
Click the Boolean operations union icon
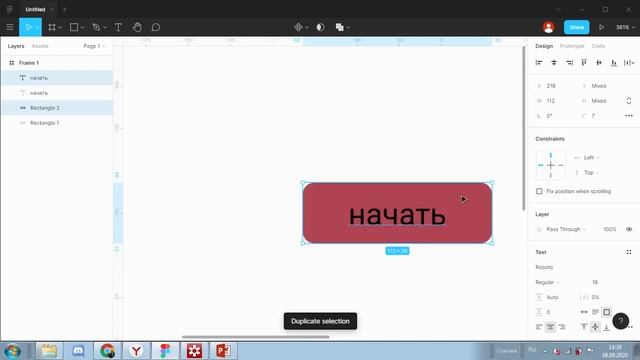click(x=340, y=27)
